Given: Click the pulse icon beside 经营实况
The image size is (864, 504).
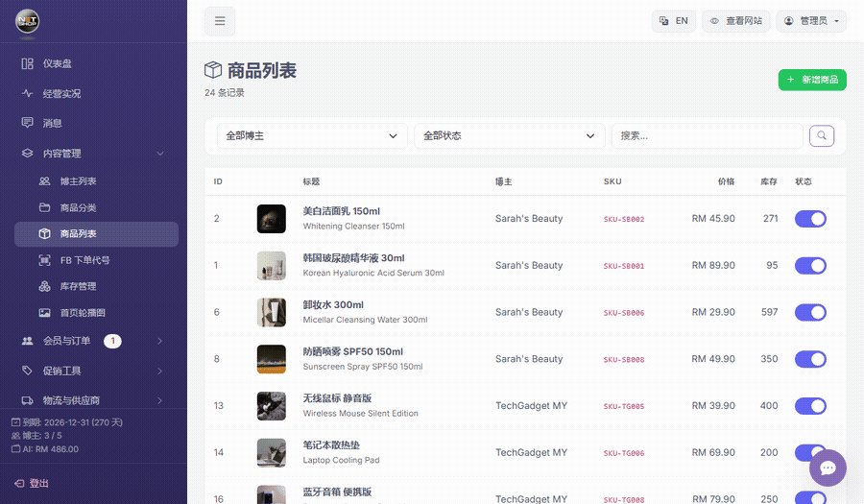Looking at the screenshot, I should coord(27,94).
